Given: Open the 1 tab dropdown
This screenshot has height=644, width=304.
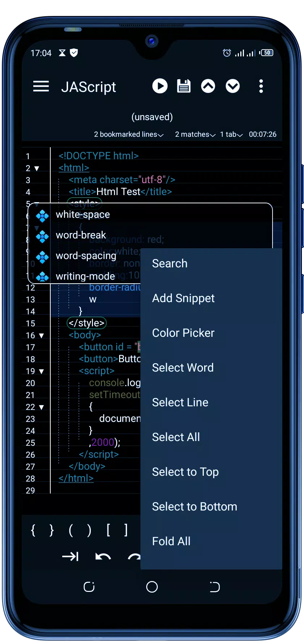Looking at the screenshot, I should (x=231, y=135).
